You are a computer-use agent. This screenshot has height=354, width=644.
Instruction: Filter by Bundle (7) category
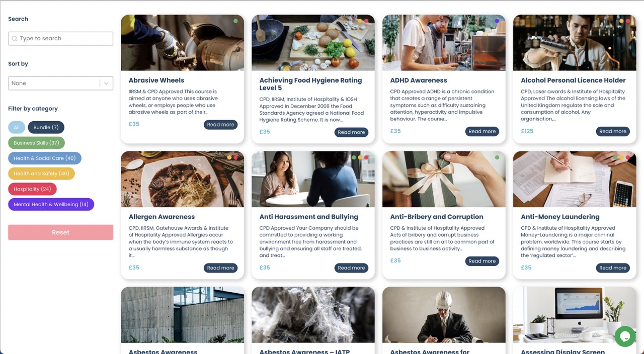coord(46,128)
